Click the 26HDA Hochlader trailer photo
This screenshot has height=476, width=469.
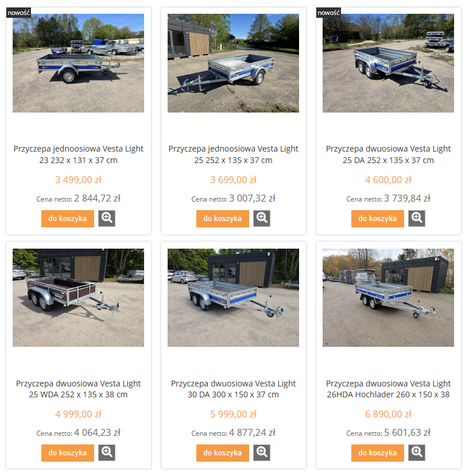click(388, 297)
